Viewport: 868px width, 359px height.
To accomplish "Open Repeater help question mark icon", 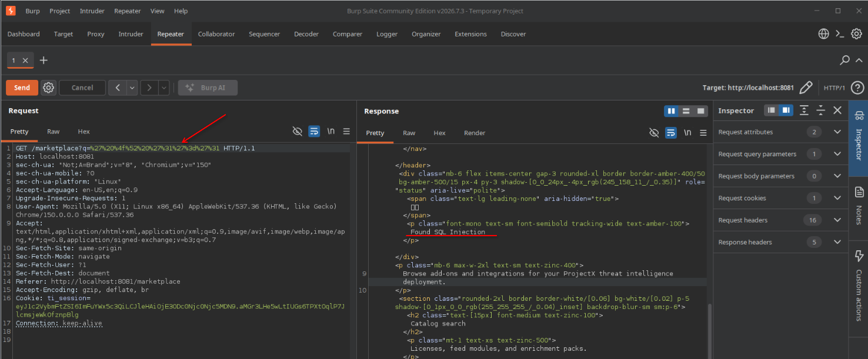I will tap(857, 88).
